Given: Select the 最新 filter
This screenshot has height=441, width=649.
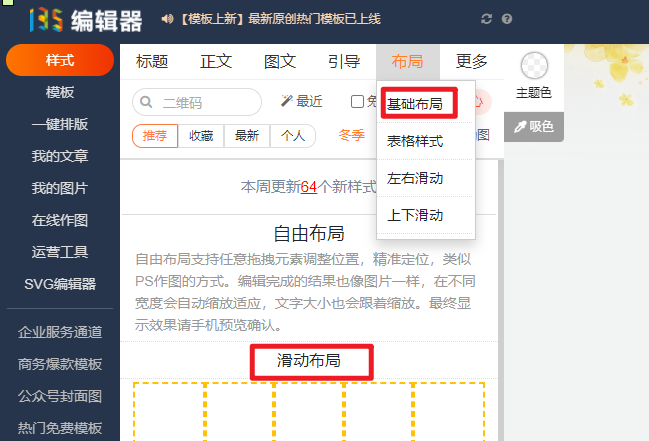Looking at the screenshot, I should [247, 136].
